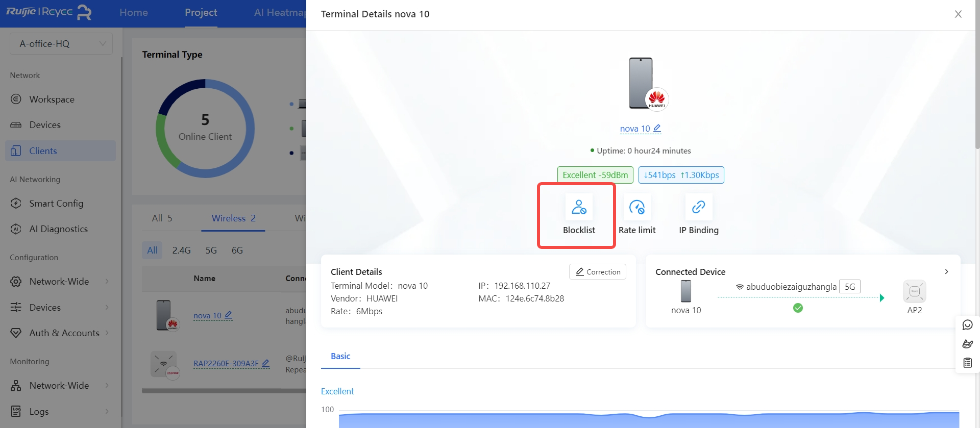Edit terminal name via pencil next to nova 10 in details panel
The height and width of the screenshot is (428, 980).
[x=657, y=129]
